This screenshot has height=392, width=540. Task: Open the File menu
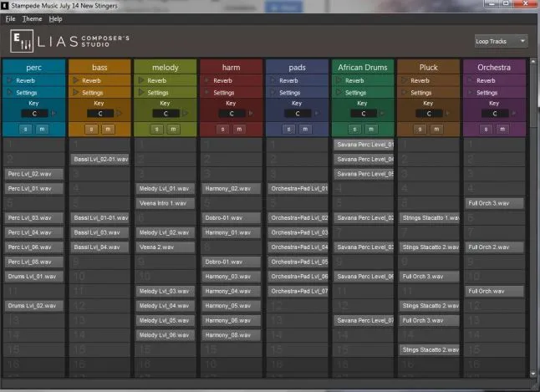click(x=10, y=19)
